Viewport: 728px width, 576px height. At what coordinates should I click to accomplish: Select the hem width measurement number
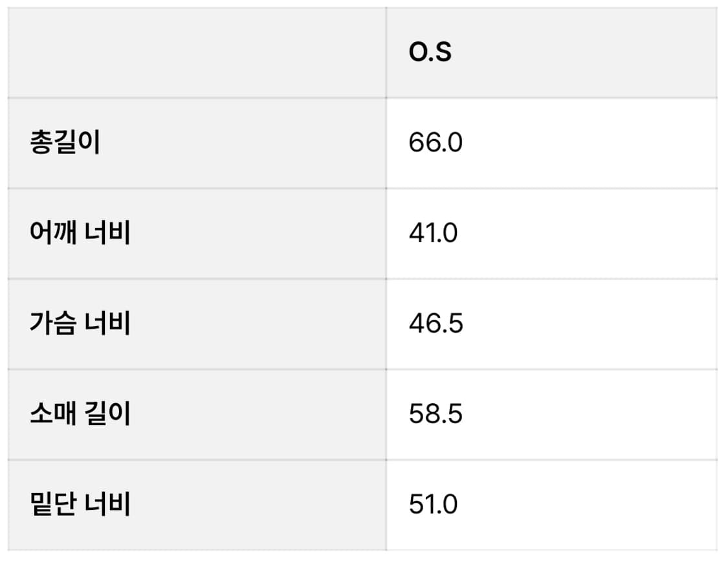[x=433, y=504]
